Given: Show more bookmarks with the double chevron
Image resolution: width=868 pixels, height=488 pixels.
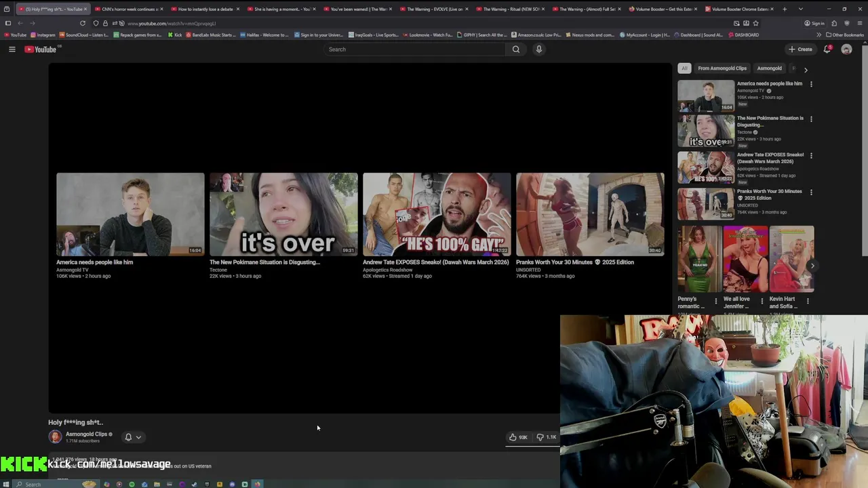Looking at the screenshot, I should 818,35.
